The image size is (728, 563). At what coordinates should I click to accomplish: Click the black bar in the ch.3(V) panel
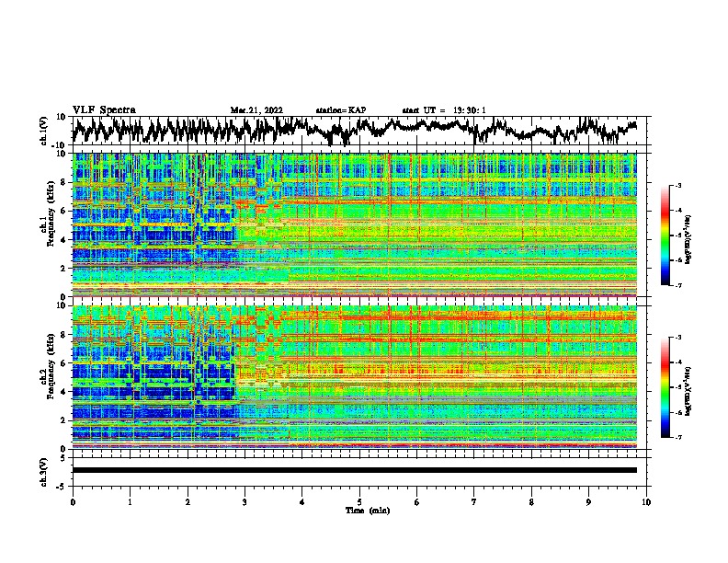[x=355, y=470]
